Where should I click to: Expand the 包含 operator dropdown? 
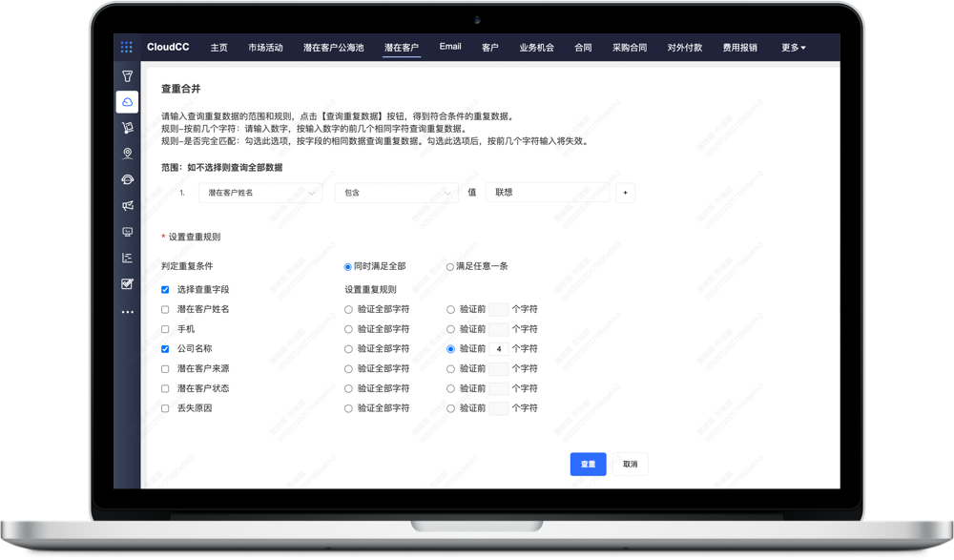pyautogui.click(x=397, y=193)
